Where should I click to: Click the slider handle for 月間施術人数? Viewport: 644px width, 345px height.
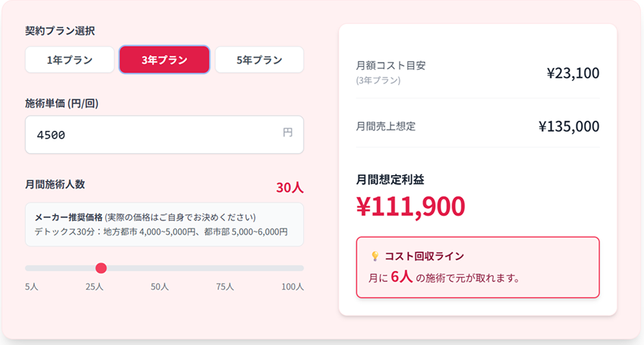(x=101, y=268)
